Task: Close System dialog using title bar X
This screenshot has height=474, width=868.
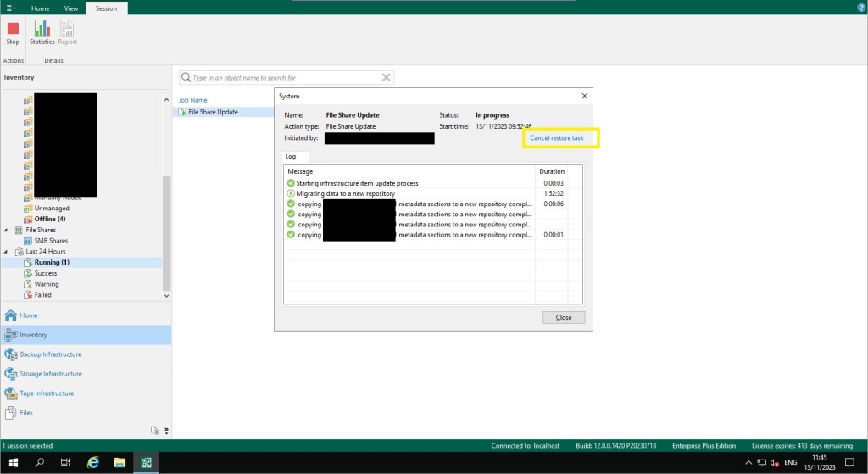Action: point(584,96)
